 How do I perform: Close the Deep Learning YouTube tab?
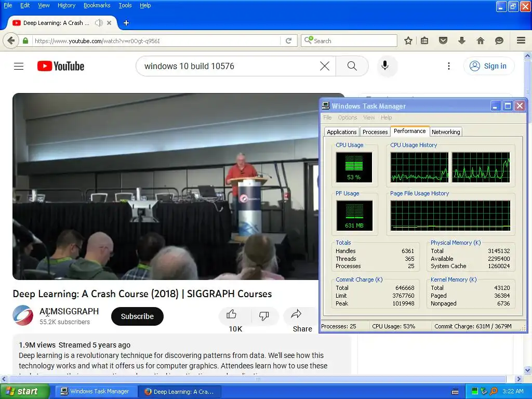tap(109, 23)
